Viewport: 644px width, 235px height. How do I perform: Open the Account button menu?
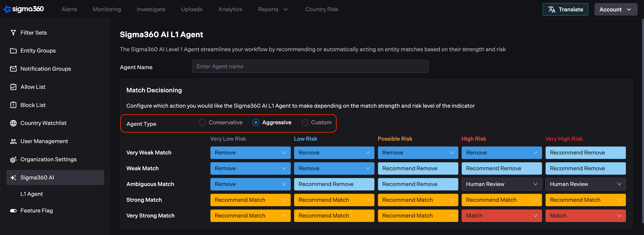point(615,9)
